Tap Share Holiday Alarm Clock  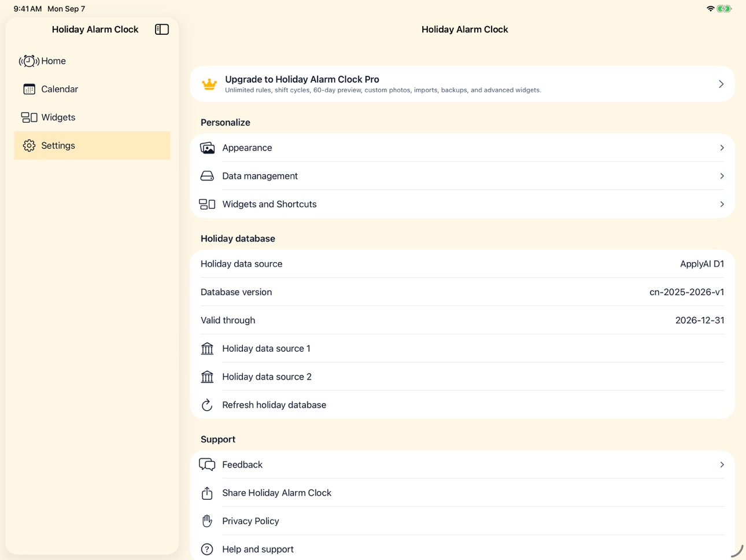point(462,493)
